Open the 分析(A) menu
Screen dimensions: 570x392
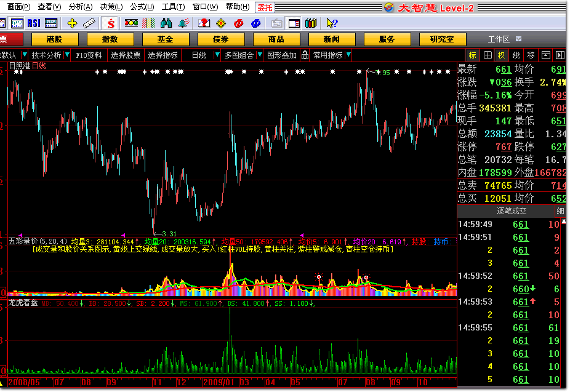click(x=81, y=7)
